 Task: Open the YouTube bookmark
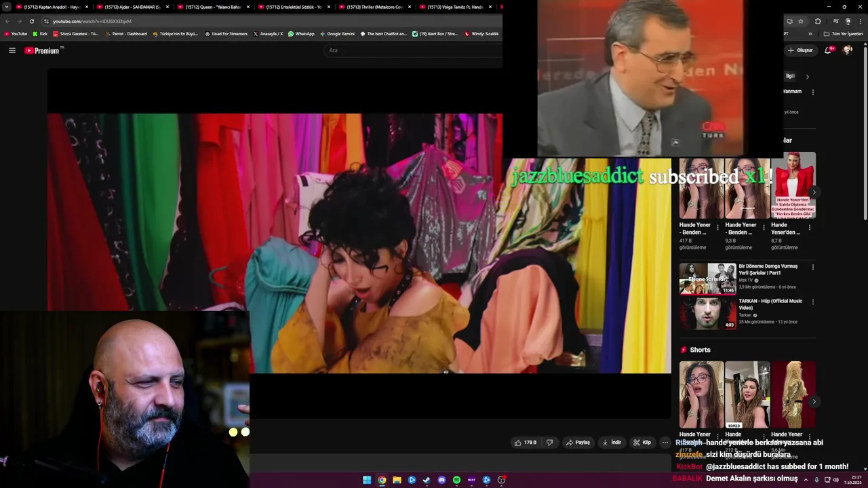click(16, 33)
